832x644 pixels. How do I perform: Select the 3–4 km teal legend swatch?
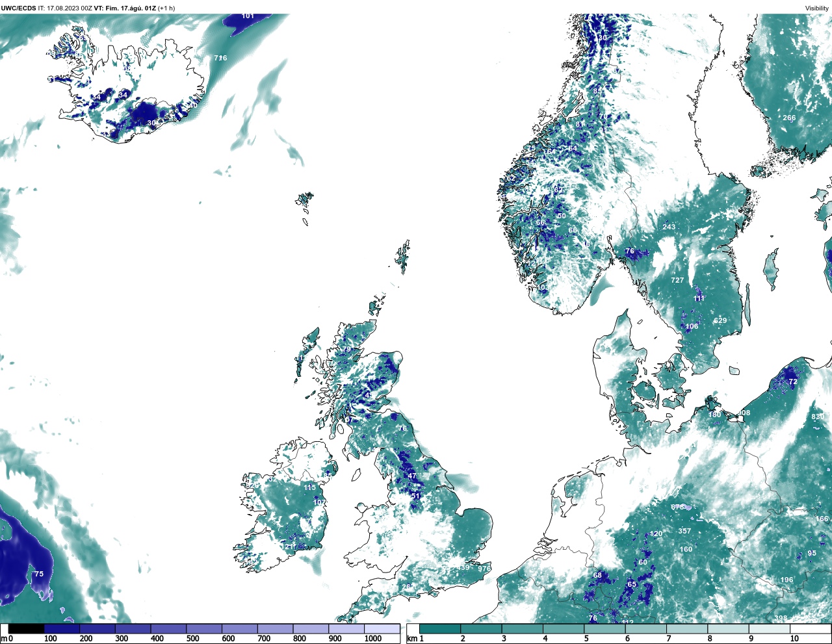click(x=522, y=628)
